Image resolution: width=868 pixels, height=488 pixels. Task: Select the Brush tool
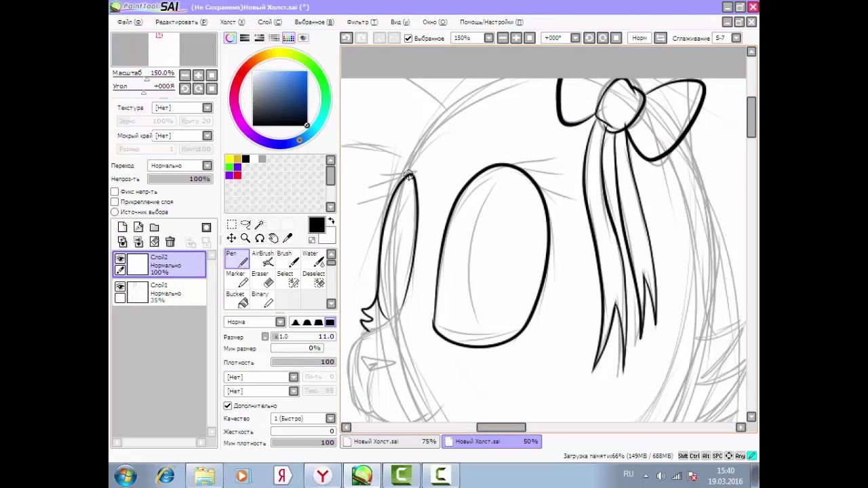click(x=288, y=260)
